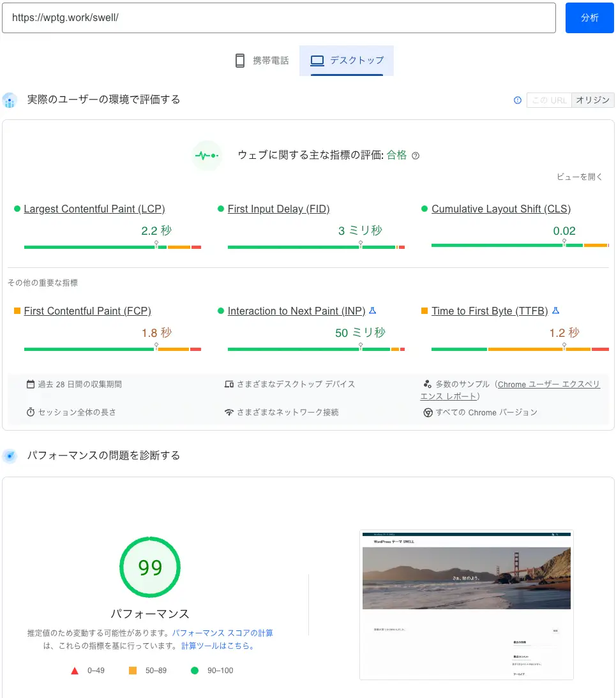Click the 1.2 秒 TTFB value
616x698 pixels.
pyautogui.click(x=564, y=333)
